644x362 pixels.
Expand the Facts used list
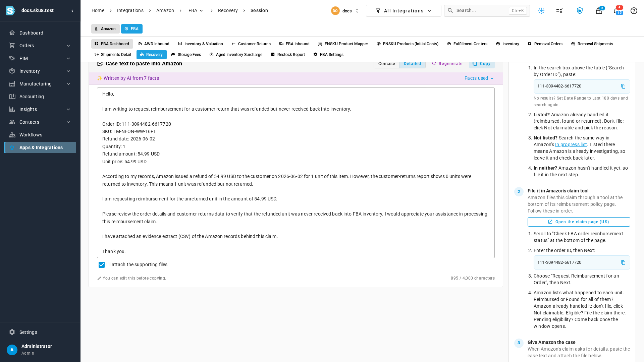coord(479,78)
